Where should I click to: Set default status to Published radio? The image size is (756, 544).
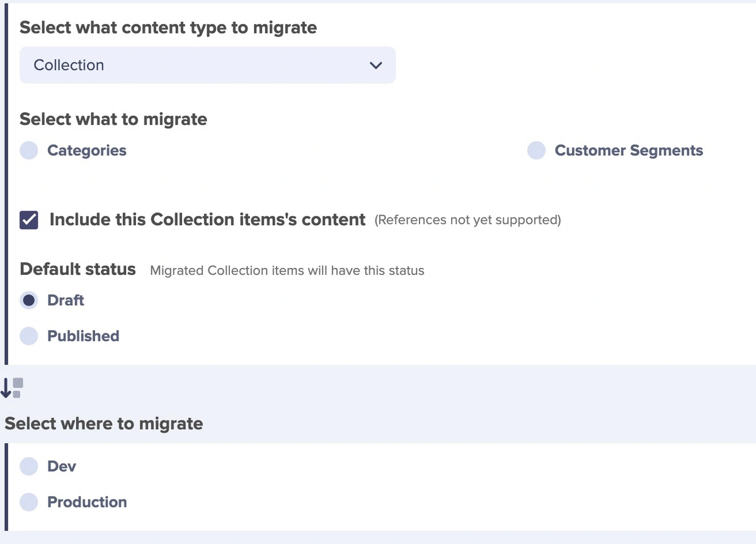point(29,336)
